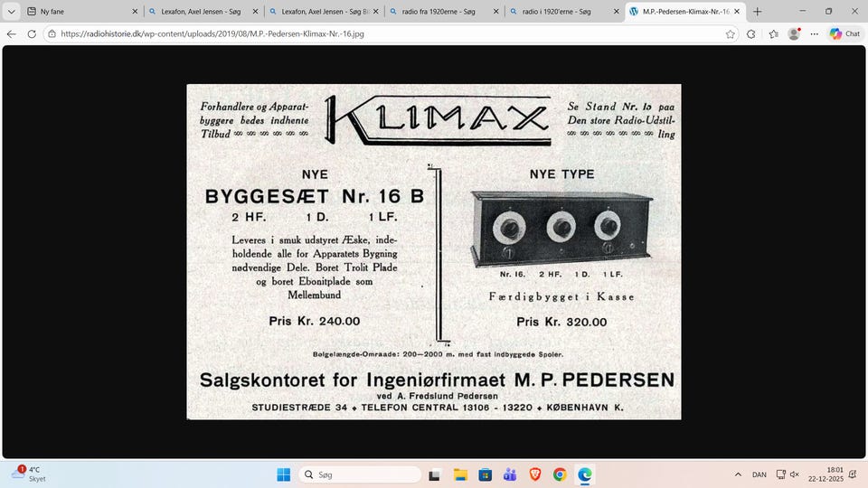Screen dimensions: 868x488
Task: Go back to previous page
Action: (x=12, y=33)
